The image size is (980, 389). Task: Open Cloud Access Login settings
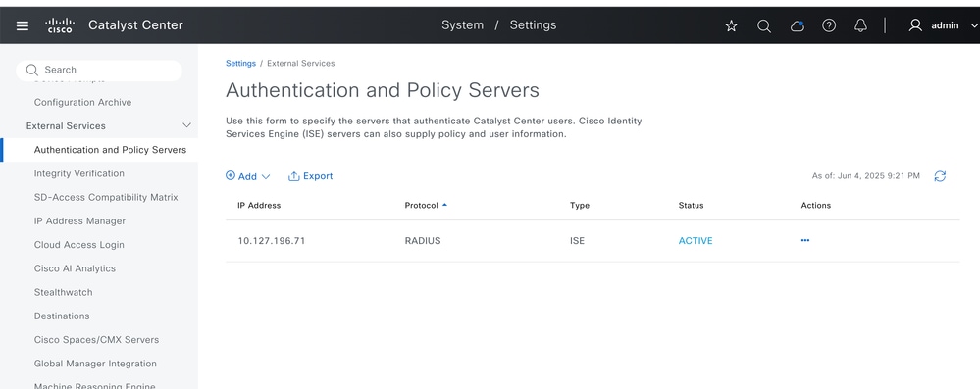click(78, 245)
